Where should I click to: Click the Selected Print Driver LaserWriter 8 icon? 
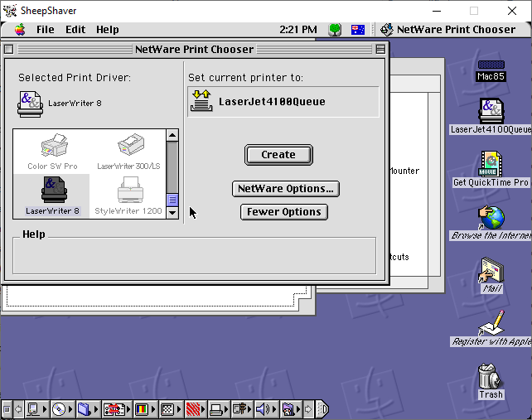coord(30,104)
